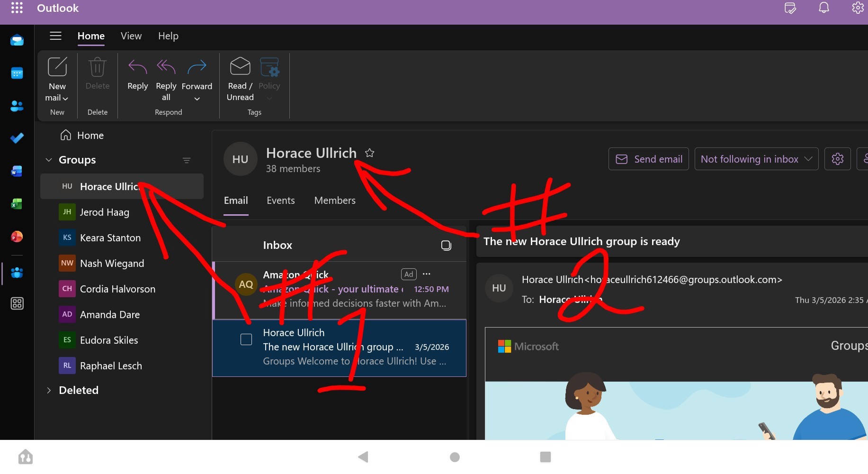868x474 pixels.
Task: Open more options on Amazon Quick ad
Action: coord(427,274)
